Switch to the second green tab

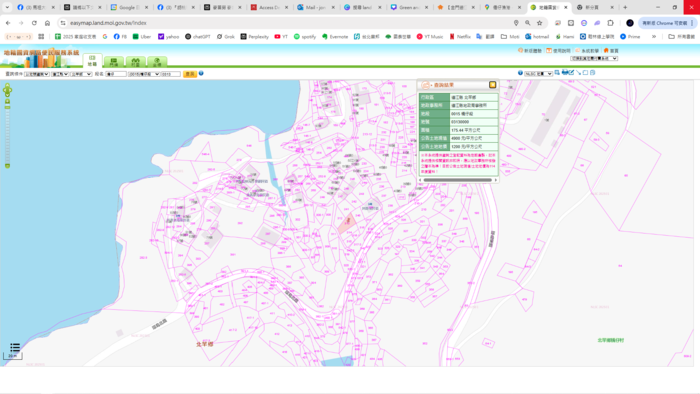tap(114, 62)
